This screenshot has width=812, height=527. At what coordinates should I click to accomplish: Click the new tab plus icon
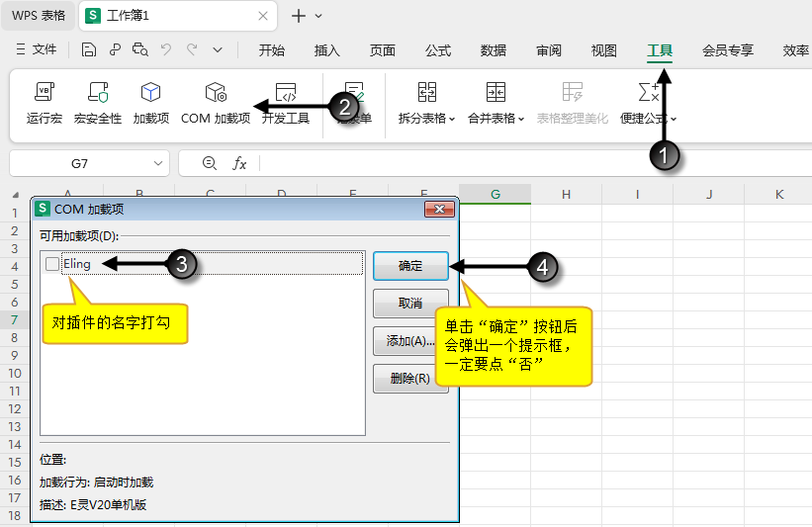pyautogui.click(x=299, y=16)
